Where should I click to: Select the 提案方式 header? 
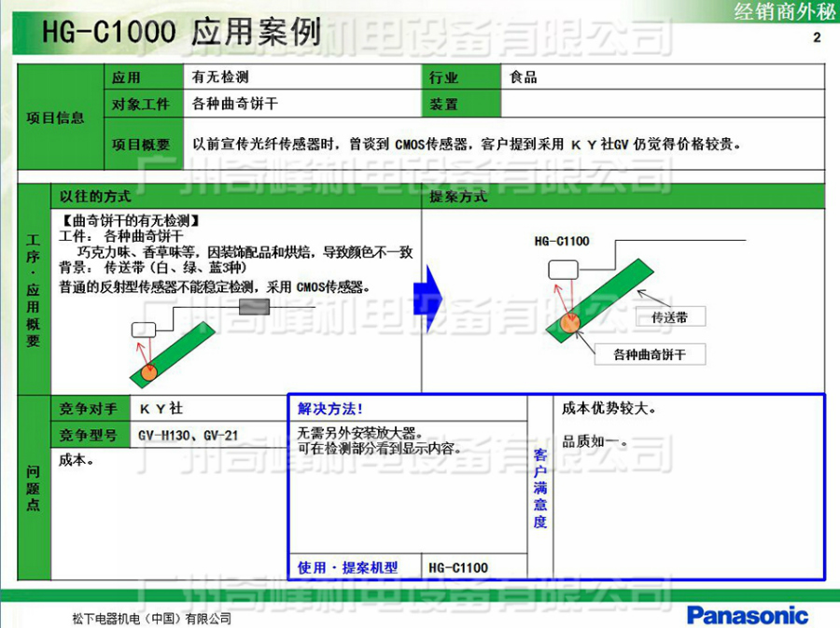coord(458,197)
